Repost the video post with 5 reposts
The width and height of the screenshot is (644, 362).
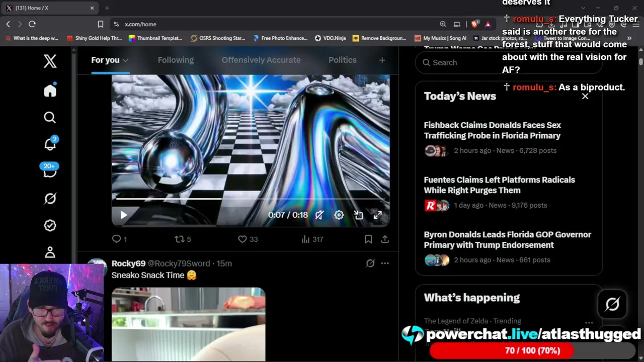pos(183,239)
